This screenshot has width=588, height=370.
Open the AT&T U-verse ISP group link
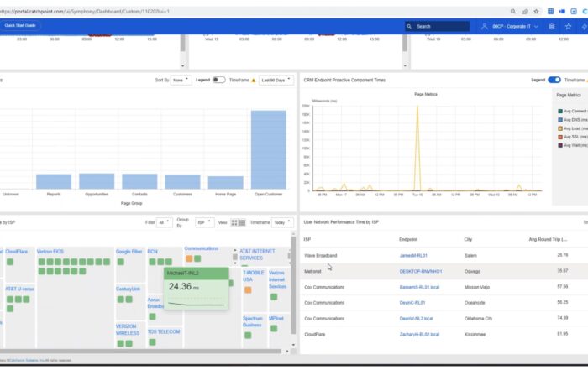[19, 289]
